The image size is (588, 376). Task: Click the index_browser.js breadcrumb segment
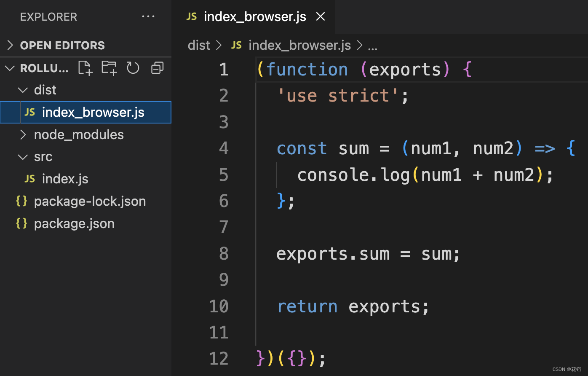(299, 45)
